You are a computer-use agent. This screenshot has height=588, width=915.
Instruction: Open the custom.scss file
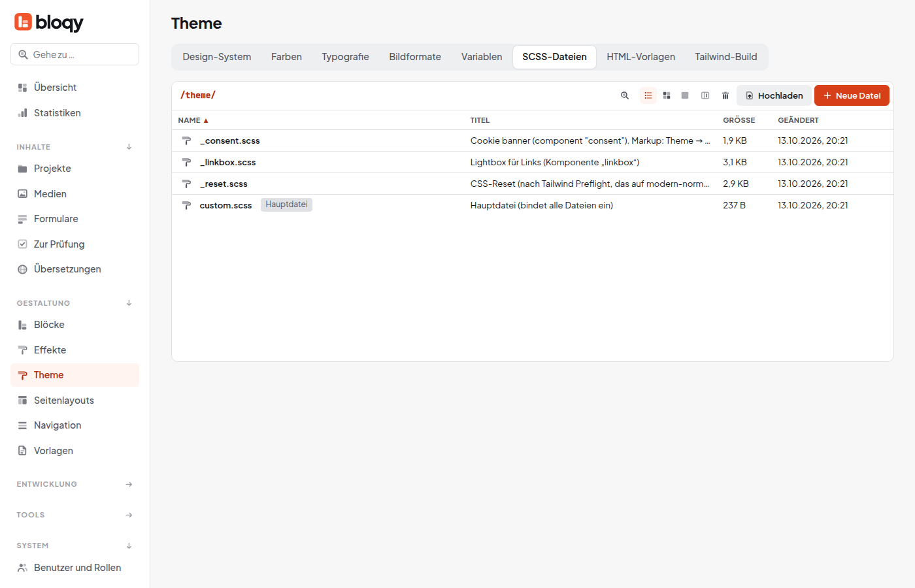225,205
